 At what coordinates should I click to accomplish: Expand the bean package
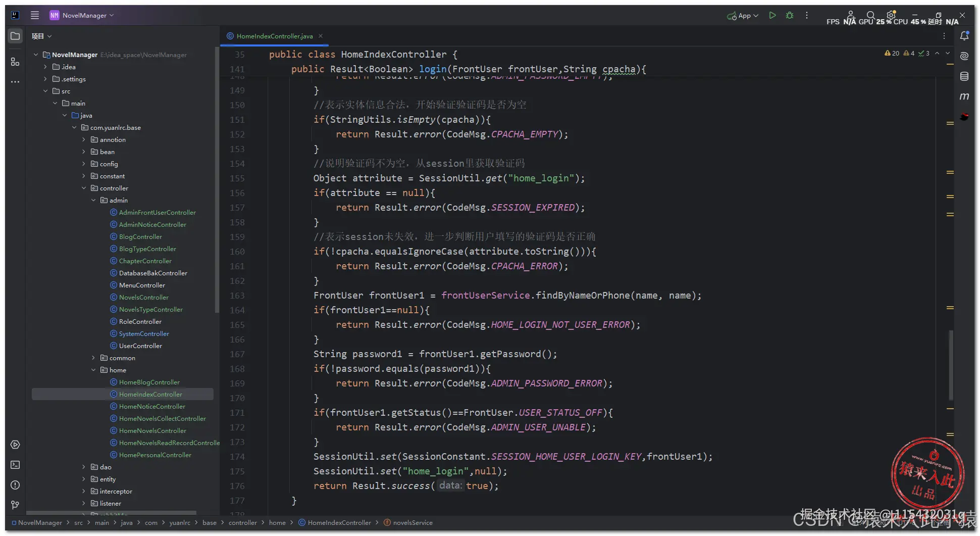[84, 152]
